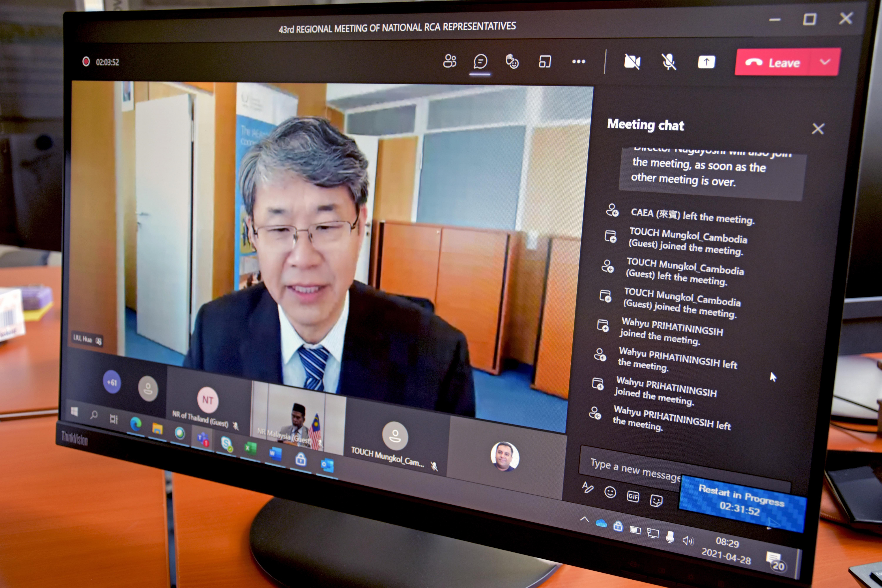Open the sticker picker
882x588 pixels.
click(x=656, y=501)
